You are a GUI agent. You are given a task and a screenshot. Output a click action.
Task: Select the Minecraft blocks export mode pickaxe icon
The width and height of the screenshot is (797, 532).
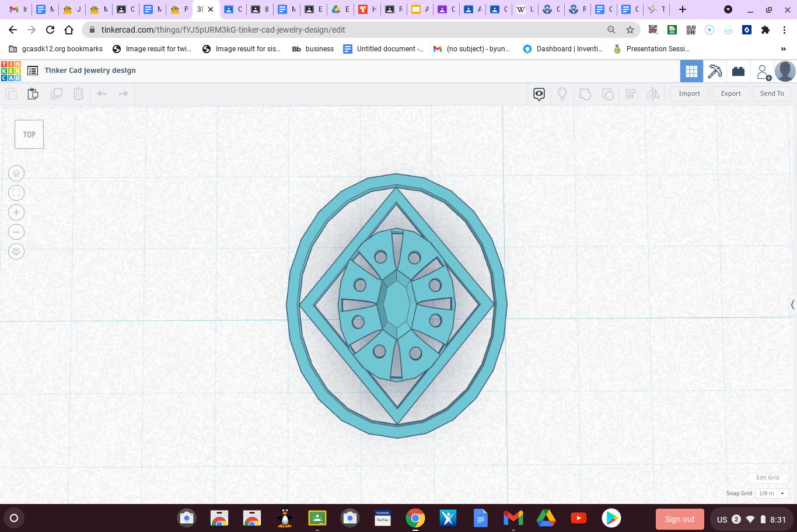pyautogui.click(x=715, y=71)
